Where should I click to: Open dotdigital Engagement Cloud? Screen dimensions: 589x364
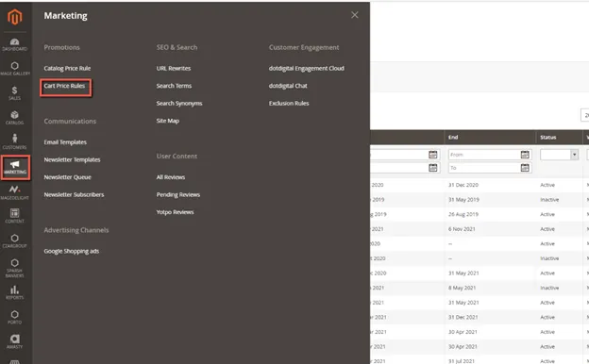(307, 68)
